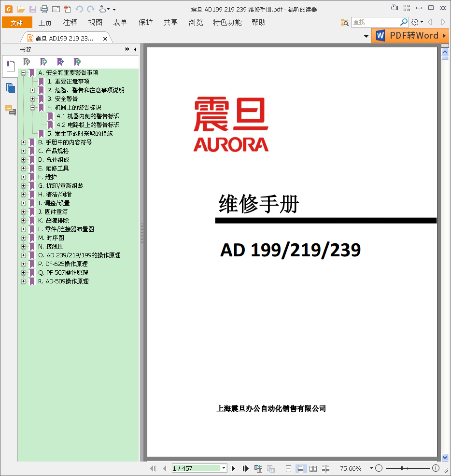Image resolution: width=451 pixels, height=476 pixels.
Task: Open bookmark N. 接线图
Action: pyautogui.click(x=51, y=247)
